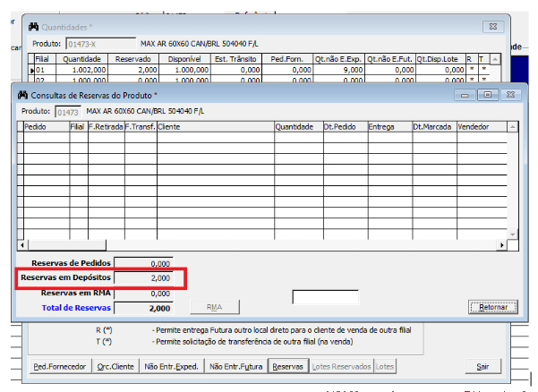Select Est. Trânsito column header
Viewport: 538px width, 392px height.
click(236, 59)
